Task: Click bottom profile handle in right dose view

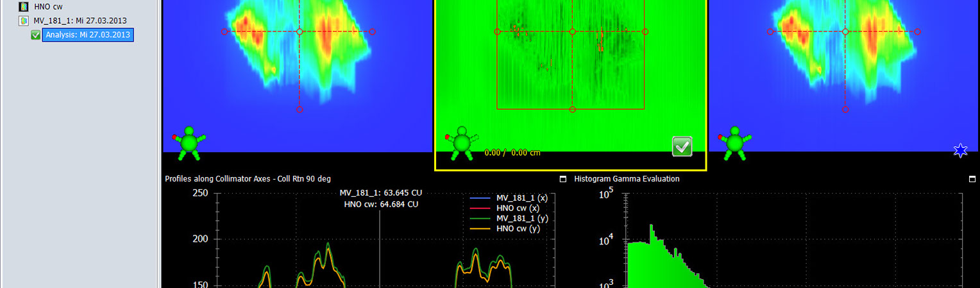Action: pos(845,110)
